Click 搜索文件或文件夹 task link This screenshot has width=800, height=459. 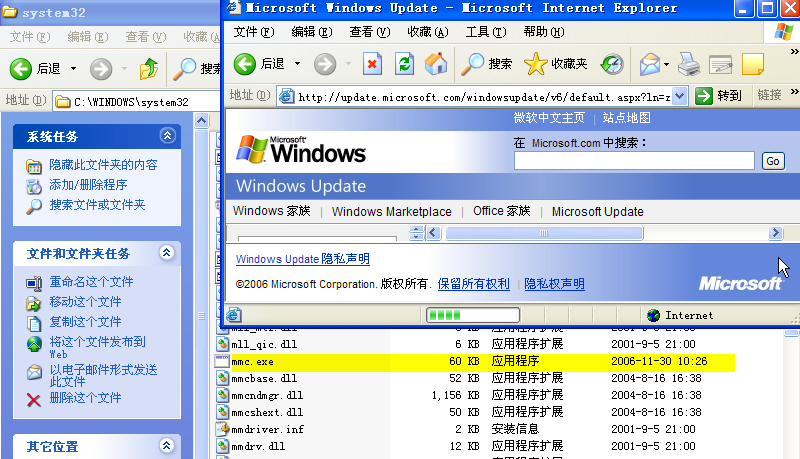coord(97,205)
